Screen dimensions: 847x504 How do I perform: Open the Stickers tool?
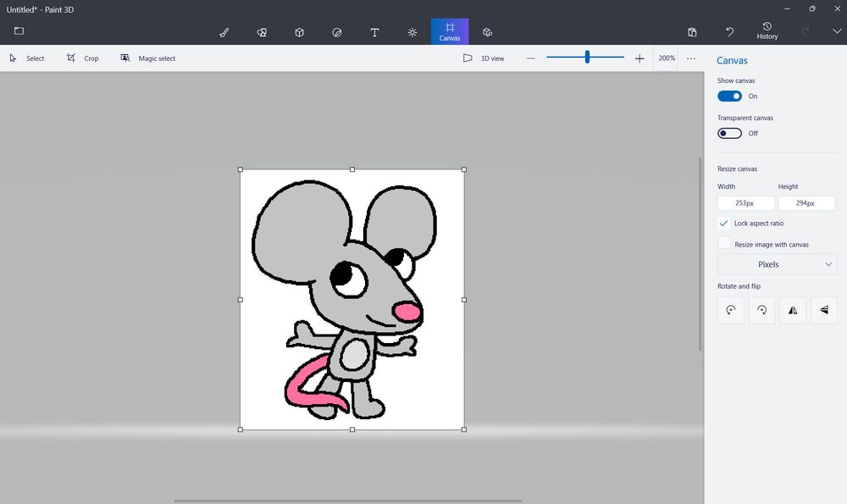(337, 32)
